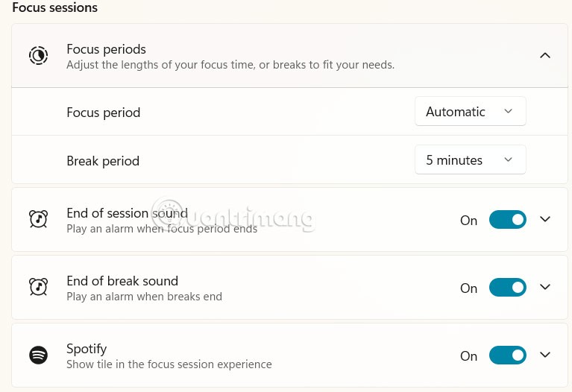This screenshot has height=392, width=572.
Task: Click the End of session sound alarm icon
Action: [x=38, y=219]
